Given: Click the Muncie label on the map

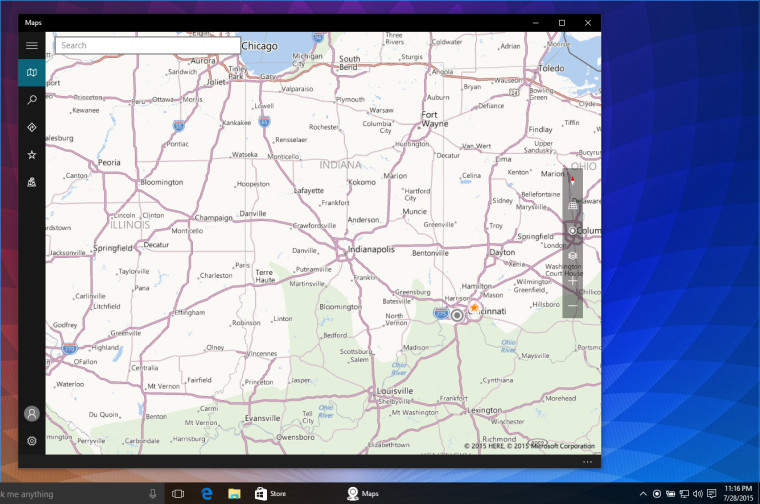Looking at the screenshot, I should coord(415,211).
